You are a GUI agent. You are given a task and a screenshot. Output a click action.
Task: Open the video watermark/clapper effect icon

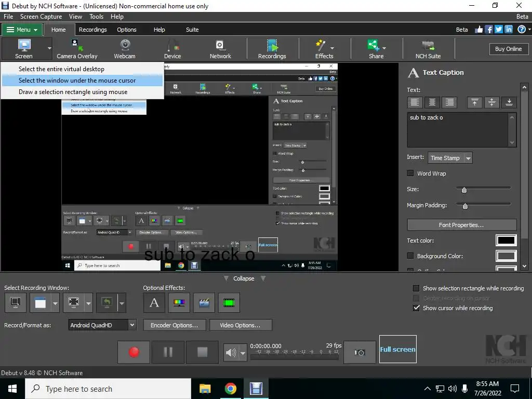(204, 302)
